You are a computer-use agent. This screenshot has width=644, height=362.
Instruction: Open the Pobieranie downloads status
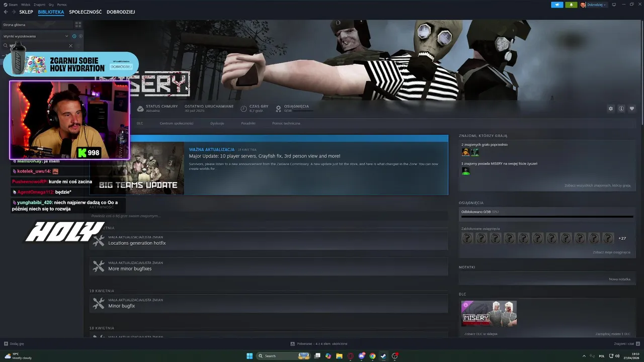[319, 344]
